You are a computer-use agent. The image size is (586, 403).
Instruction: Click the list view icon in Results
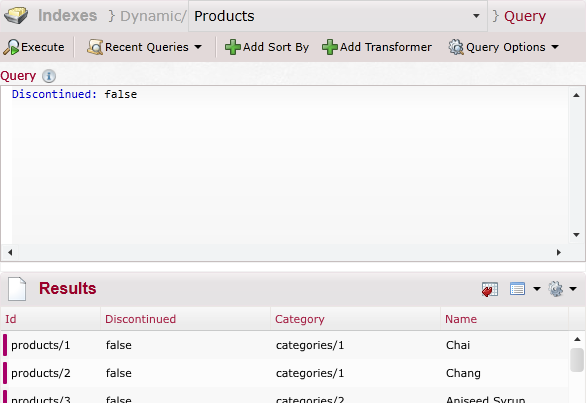pyautogui.click(x=517, y=289)
